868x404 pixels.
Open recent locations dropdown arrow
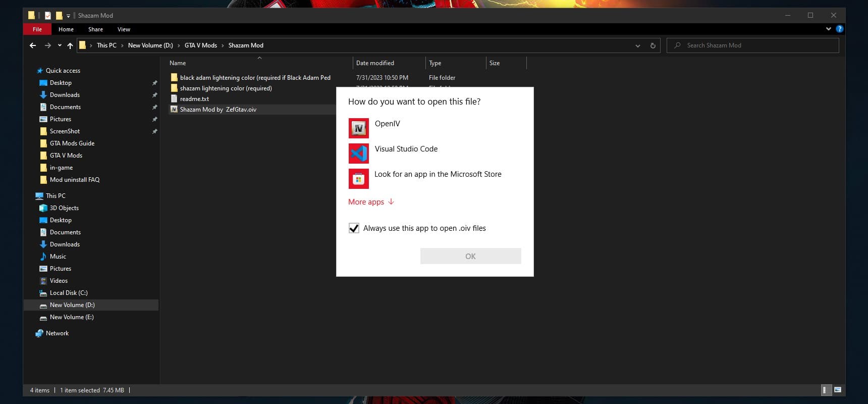point(60,45)
